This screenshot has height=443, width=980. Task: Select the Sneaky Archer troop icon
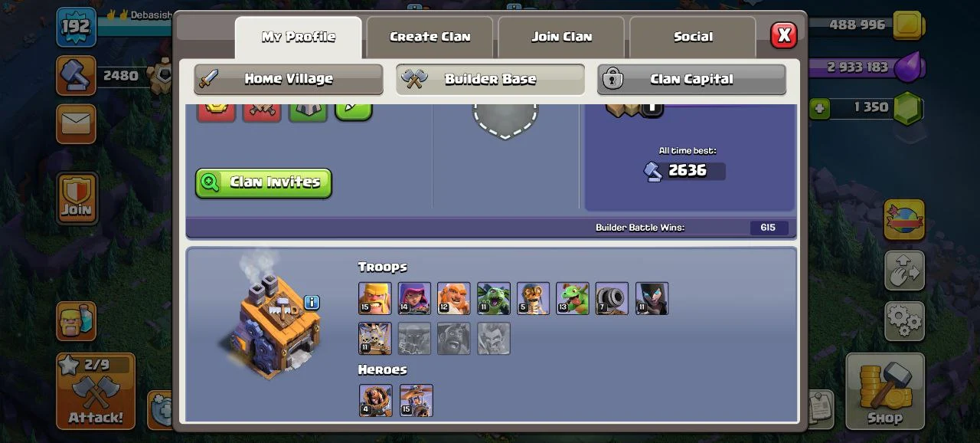tap(414, 298)
